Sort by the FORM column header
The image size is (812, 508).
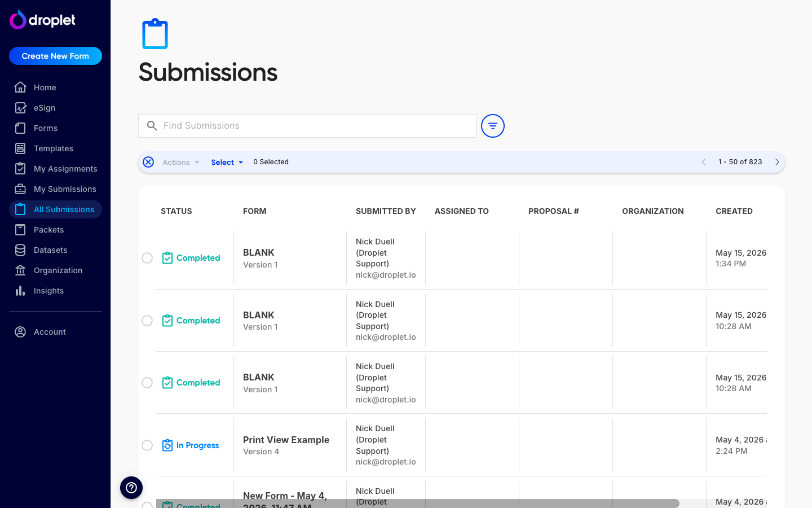click(255, 211)
